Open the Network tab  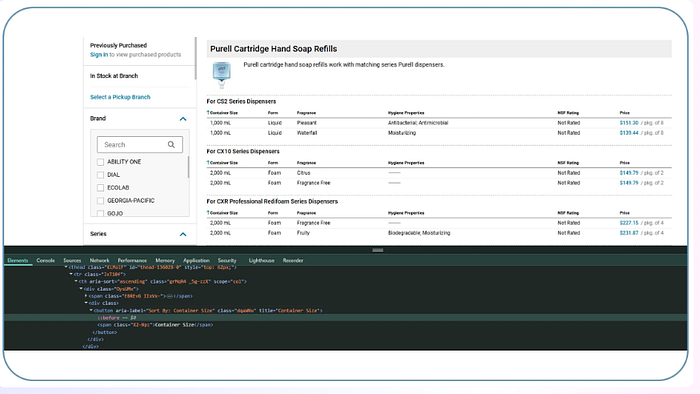(100, 261)
